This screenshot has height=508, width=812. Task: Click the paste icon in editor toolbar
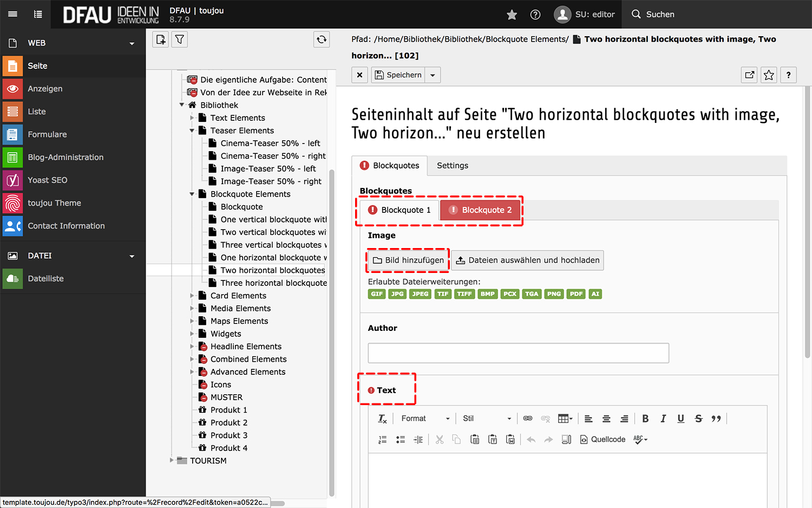tap(475, 440)
